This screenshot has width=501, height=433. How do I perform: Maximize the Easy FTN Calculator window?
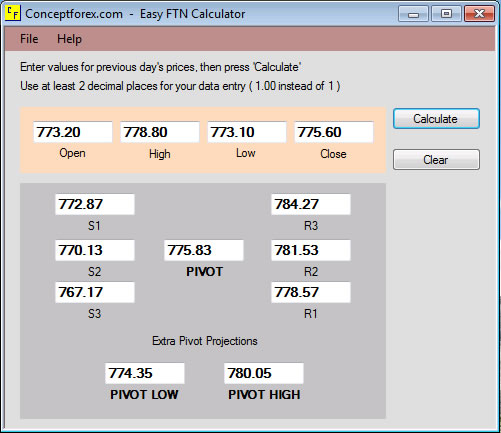pyautogui.click(x=446, y=14)
